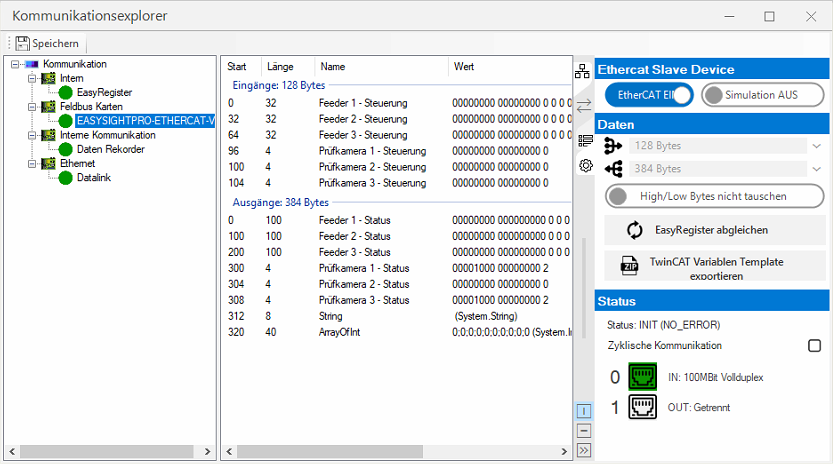Click the minus collapse panel icon

[x=585, y=431]
